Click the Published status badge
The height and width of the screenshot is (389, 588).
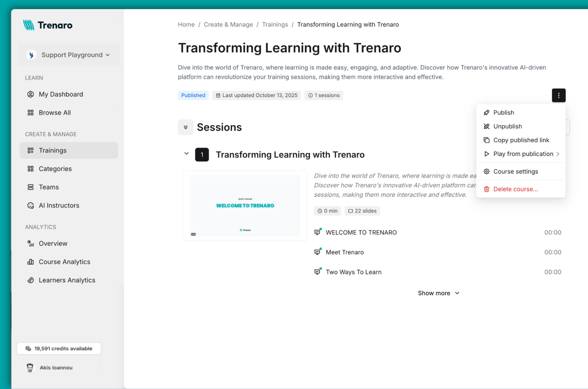[193, 95]
